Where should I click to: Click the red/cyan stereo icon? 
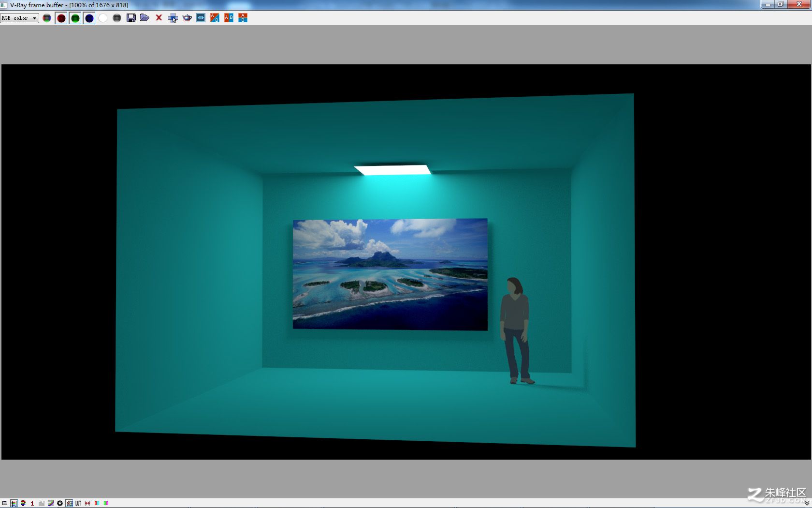(97, 503)
